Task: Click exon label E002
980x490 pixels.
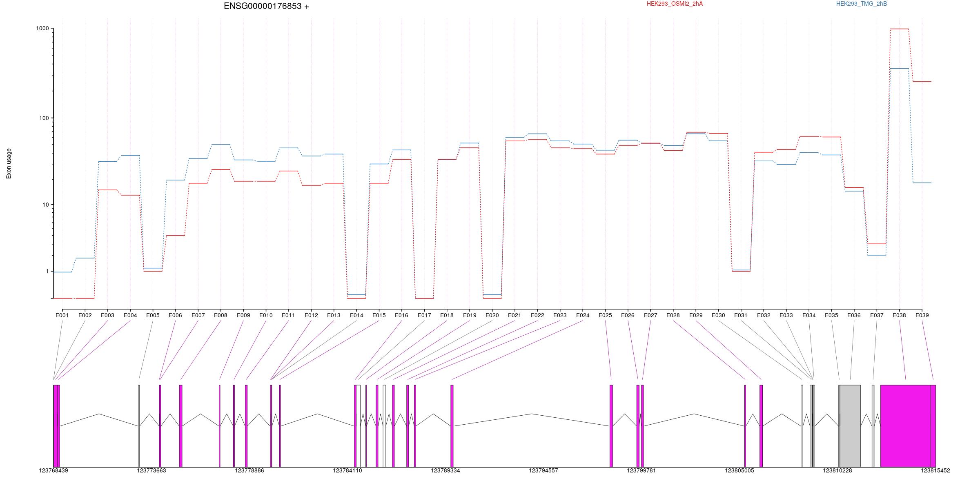Action: (85, 315)
